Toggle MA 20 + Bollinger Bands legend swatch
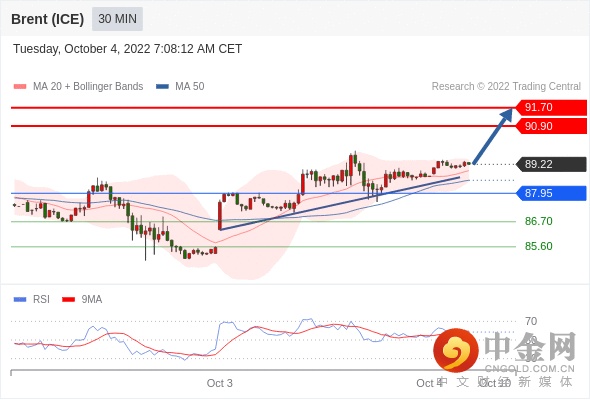This screenshot has width=590, height=400. 20,87
